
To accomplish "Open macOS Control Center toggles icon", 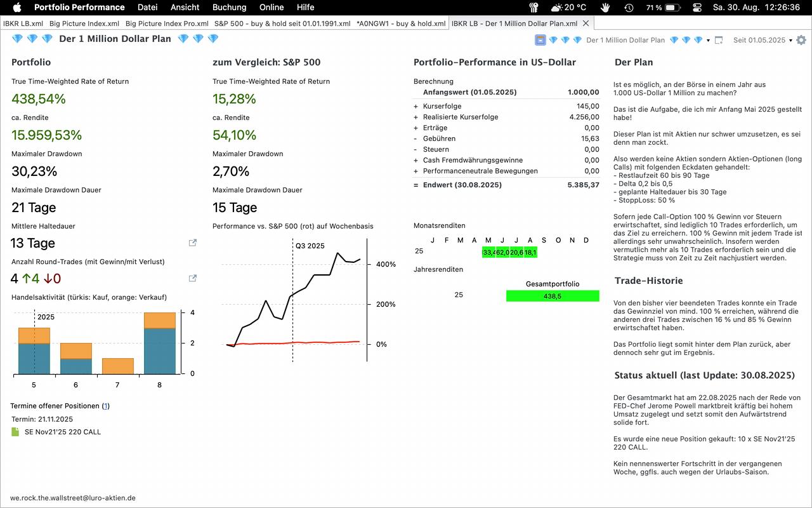I will pyautogui.click(x=697, y=8).
